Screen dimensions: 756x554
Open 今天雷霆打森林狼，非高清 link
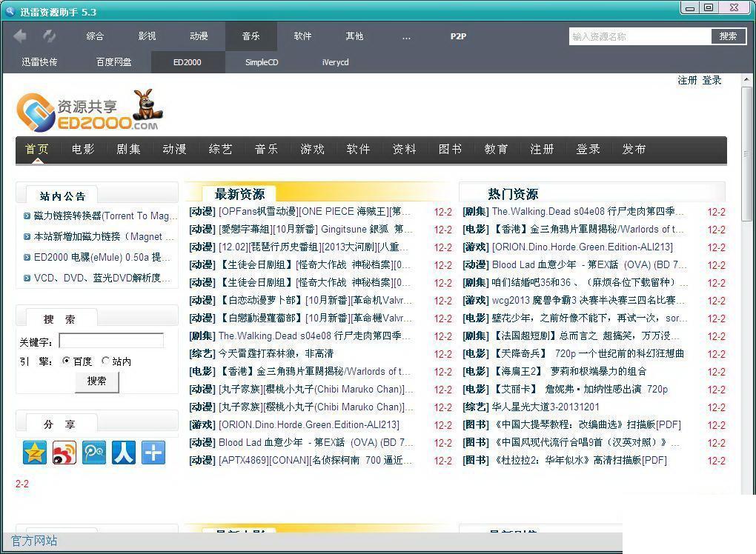[276, 353]
